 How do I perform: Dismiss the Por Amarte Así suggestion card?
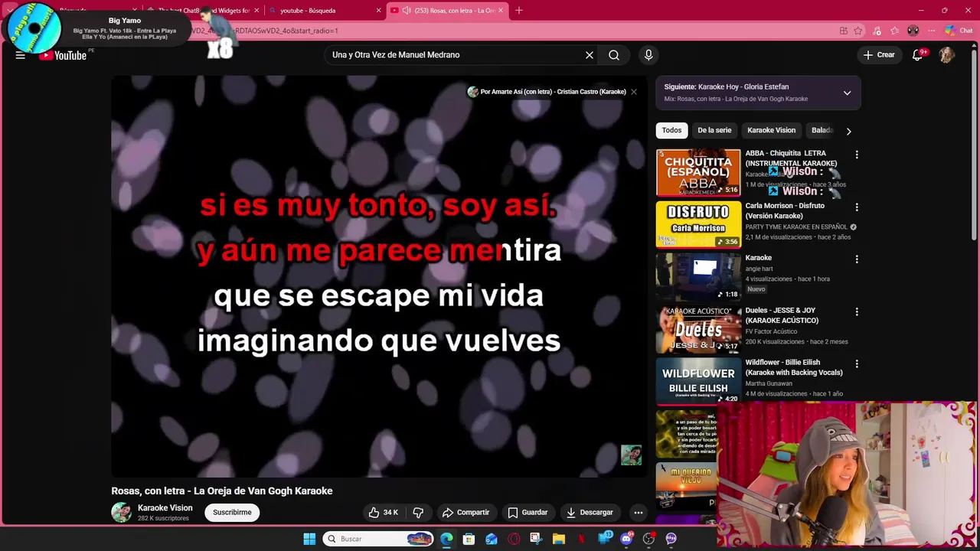(634, 92)
